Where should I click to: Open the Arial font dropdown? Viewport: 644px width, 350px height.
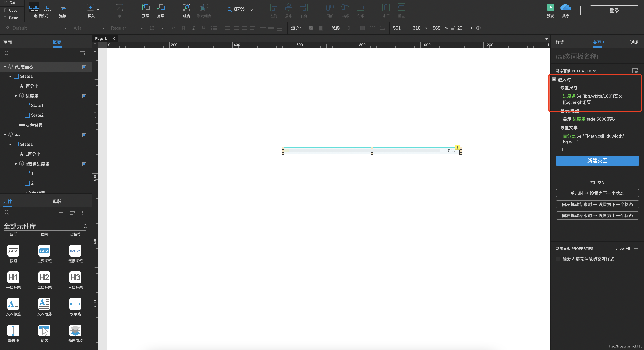(x=89, y=28)
